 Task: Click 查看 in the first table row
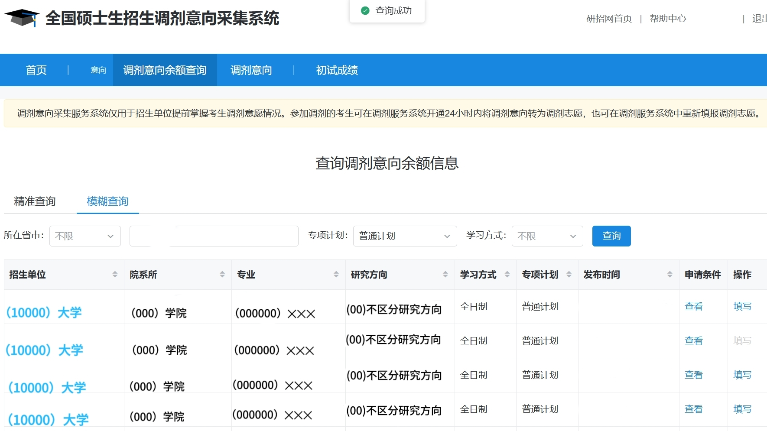point(694,306)
